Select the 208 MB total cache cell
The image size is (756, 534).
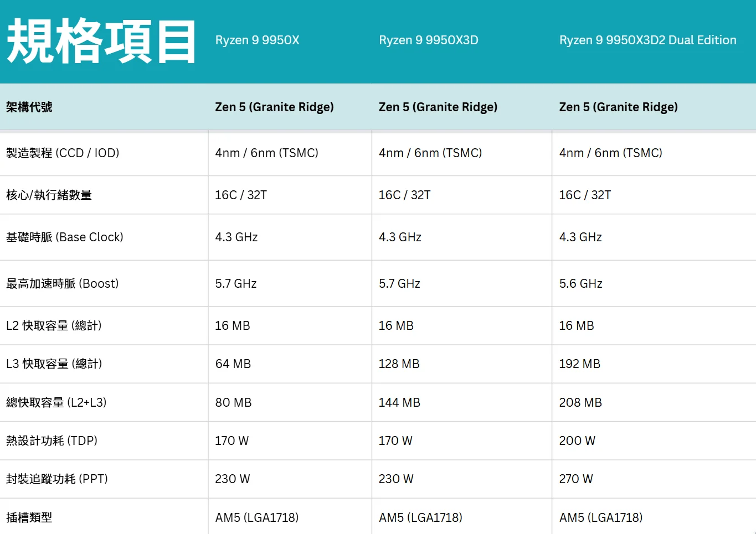coord(580,403)
